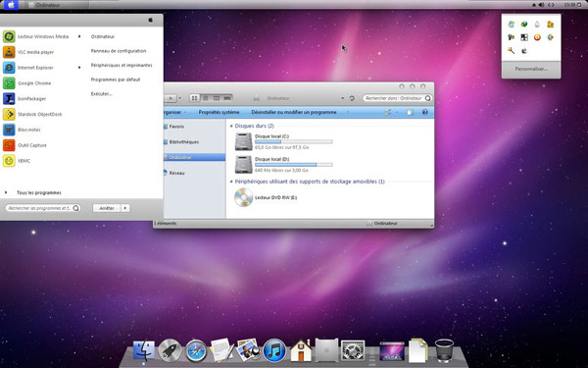
Task: Click Désinstaller ou modifier un programme
Action: 294,112
